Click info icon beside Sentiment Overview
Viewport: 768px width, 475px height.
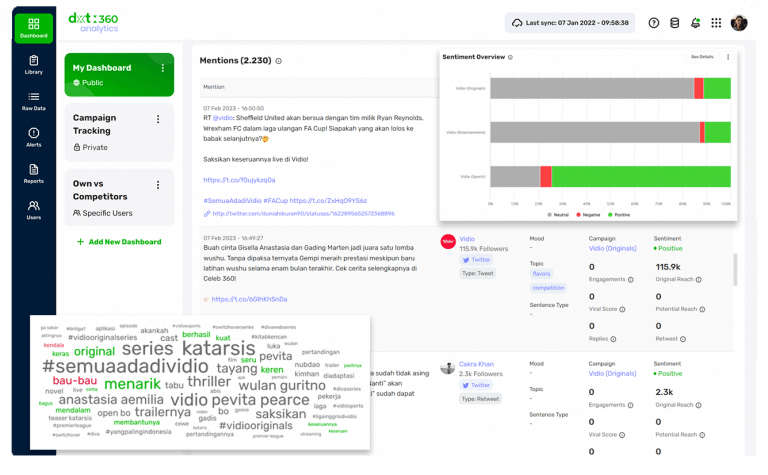tap(510, 57)
